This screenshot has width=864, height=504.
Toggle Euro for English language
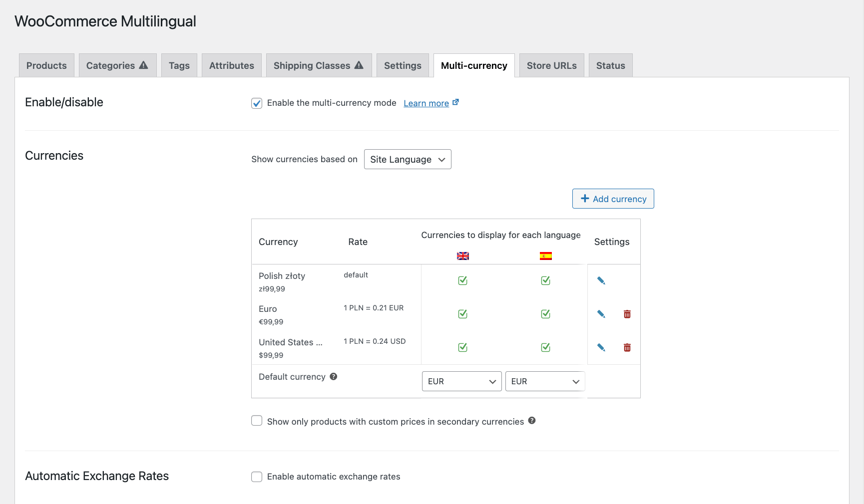pyautogui.click(x=463, y=314)
